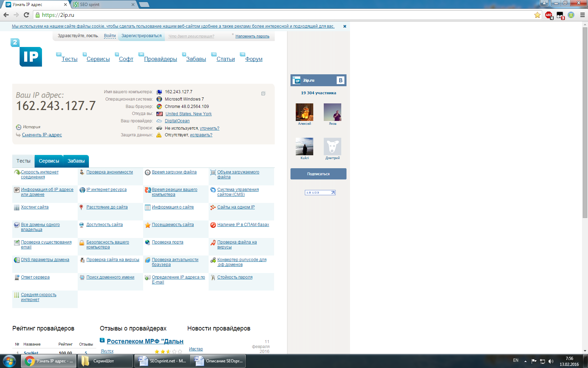This screenshot has height=368, width=588.
Task: Click the History clock icon
Action: pos(19,127)
